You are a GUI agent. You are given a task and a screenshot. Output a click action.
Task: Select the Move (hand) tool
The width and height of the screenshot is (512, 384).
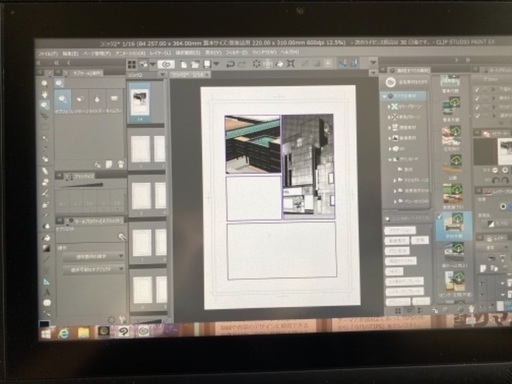(44, 94)
